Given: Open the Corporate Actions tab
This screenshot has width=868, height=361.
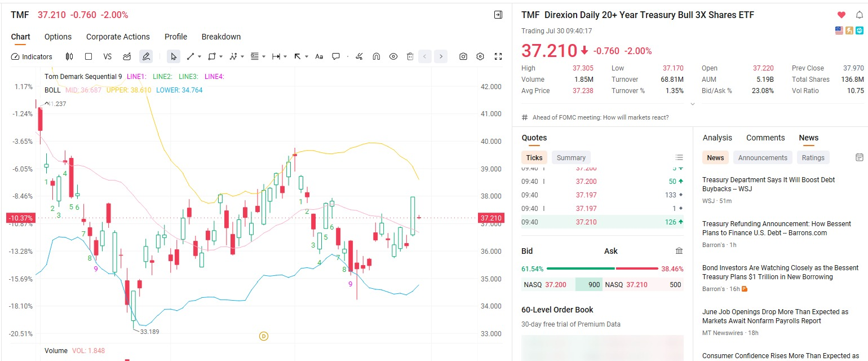Looking at the screenshot, I should click(x=118, y=37).
